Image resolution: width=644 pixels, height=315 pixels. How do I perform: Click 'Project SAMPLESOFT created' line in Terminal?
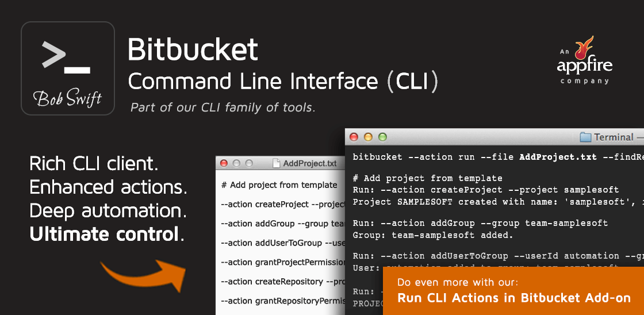pyautogui.click(x=498, y=202)
